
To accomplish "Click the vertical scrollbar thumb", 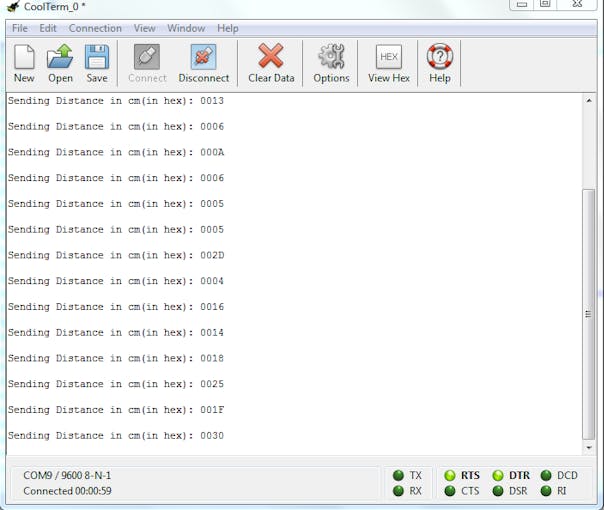I will [x=589, y=314].
